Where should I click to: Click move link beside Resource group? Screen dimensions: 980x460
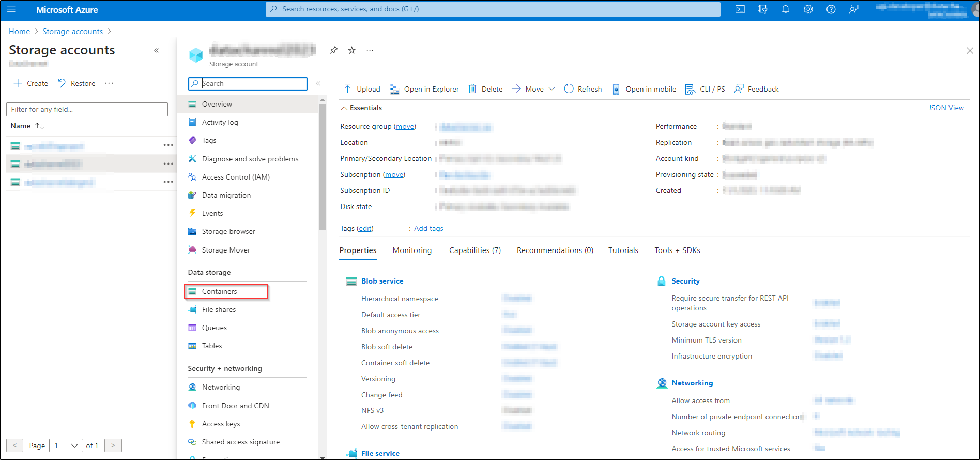point(405,126)
